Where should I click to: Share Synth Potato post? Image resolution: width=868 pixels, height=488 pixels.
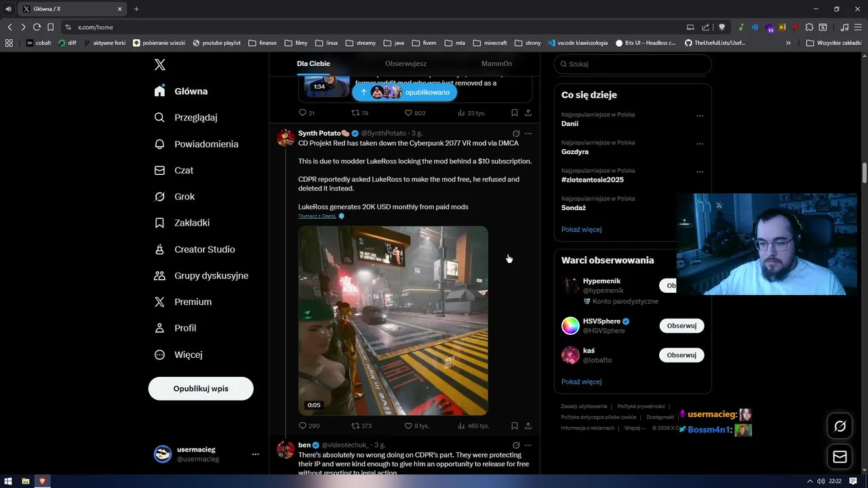tap(528, 426)
